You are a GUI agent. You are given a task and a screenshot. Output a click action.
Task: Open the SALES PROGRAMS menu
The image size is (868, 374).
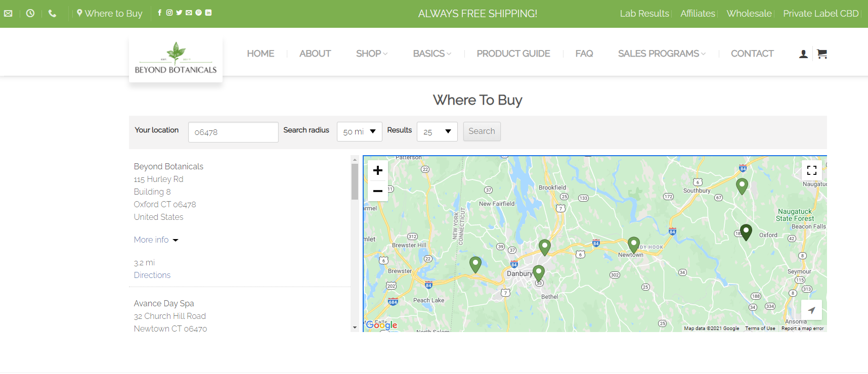pyautogui.click(x=662, y=54)
